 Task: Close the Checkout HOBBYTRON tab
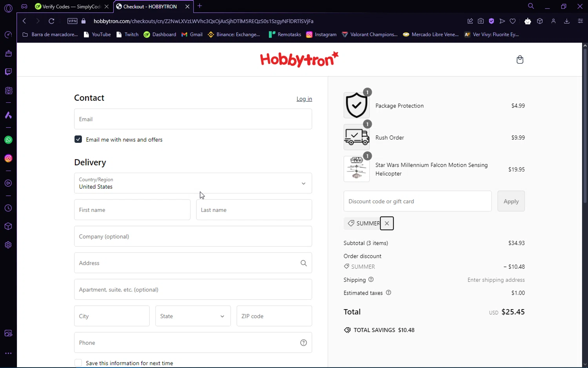point(187,7)
